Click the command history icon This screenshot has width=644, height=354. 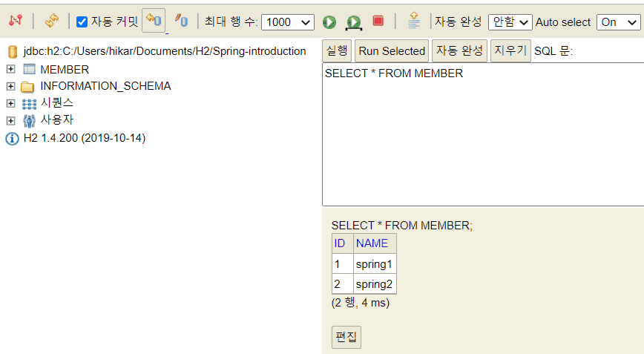click(413, 20)
